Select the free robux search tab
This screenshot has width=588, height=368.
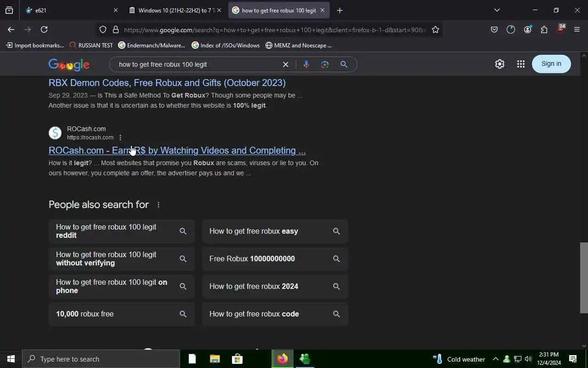coord(279,10)
